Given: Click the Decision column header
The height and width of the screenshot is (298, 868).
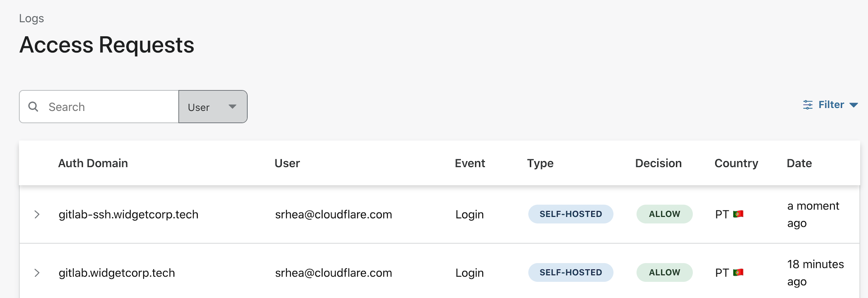Looking at the screenshot, I should tap(658, 163).
